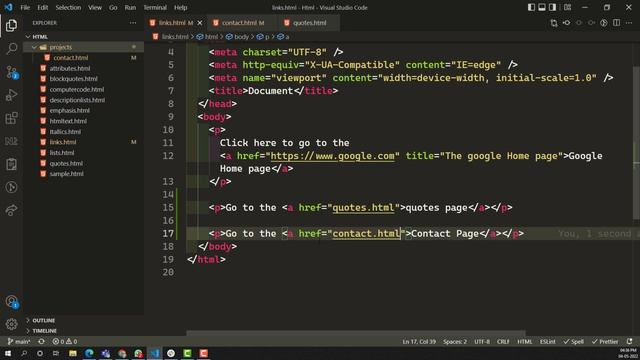
Task: Open Windows Start menu
Action: pos(8,353)
